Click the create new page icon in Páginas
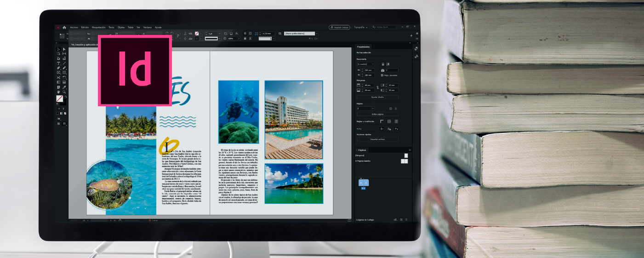The height and width of the screenshot is (258, 644). click(x=401, y=219)
